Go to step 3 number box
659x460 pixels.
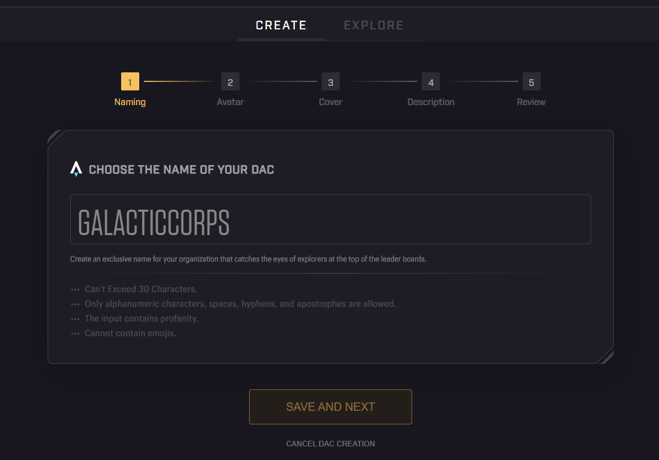click(331, 81)
